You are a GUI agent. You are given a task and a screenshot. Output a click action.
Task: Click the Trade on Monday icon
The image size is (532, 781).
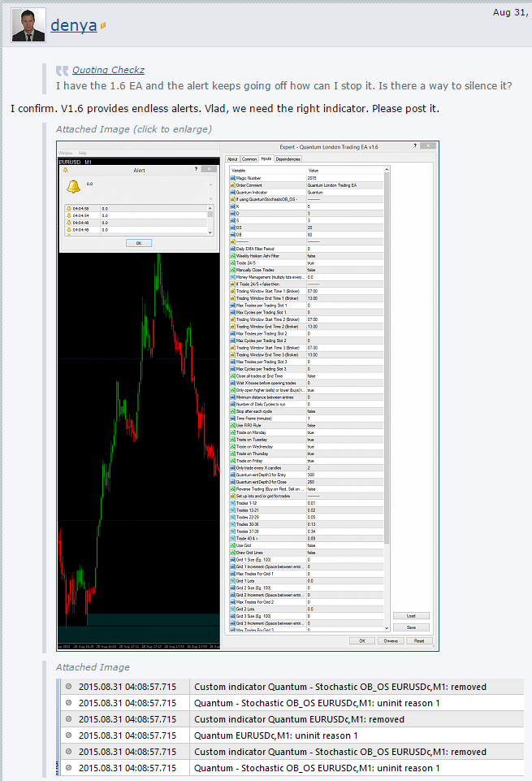coord(232,432)
